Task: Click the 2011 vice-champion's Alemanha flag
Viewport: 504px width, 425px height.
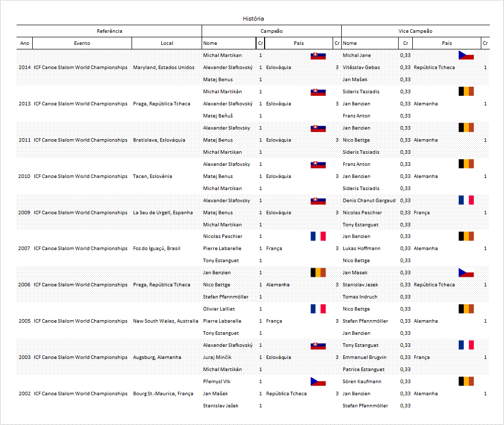Action: [x=466, y=128]
